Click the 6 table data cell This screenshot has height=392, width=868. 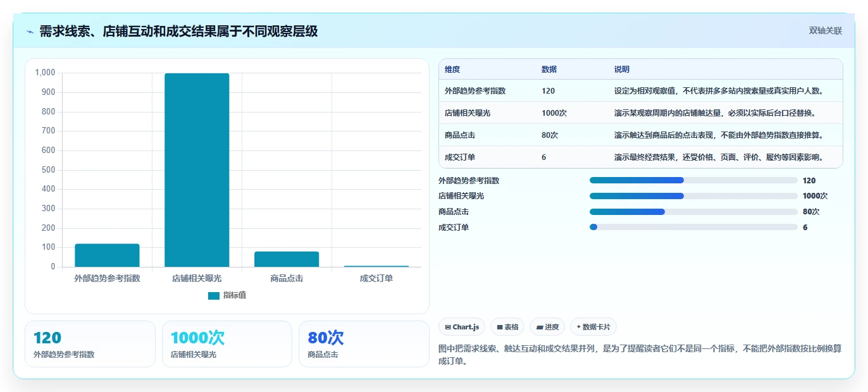coord(544,157)
